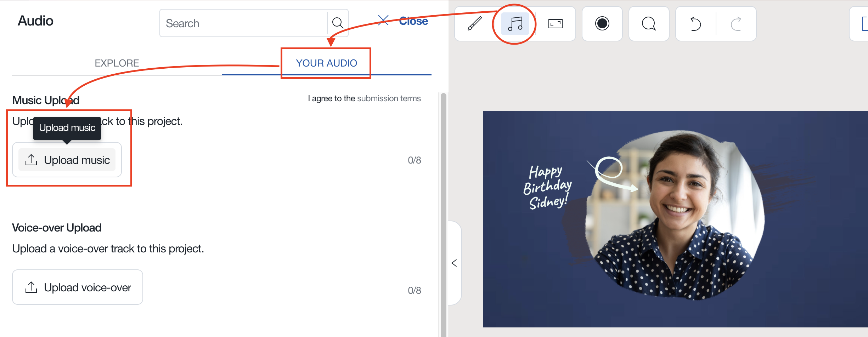Select the Happy Birthday Sidney text

[x=547, y=187]
